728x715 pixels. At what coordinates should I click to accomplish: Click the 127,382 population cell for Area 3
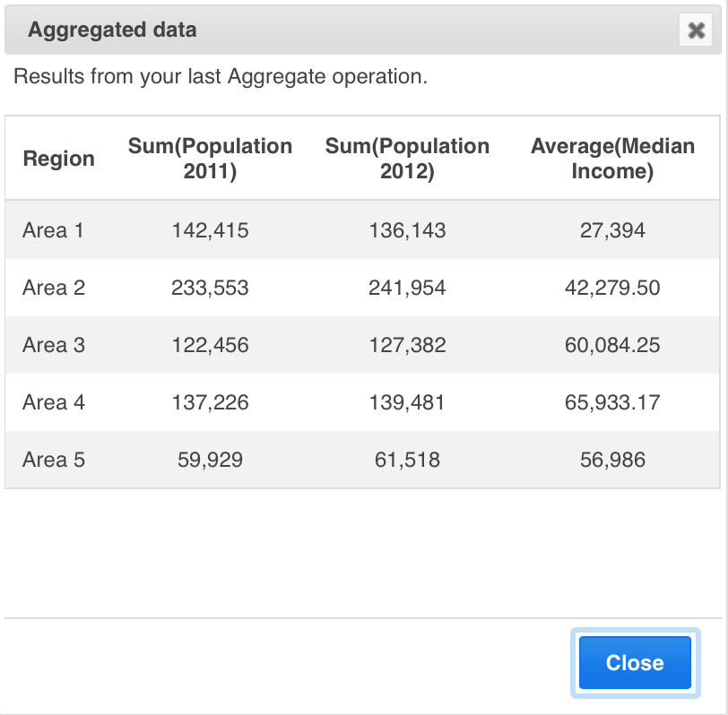point(407,345)
